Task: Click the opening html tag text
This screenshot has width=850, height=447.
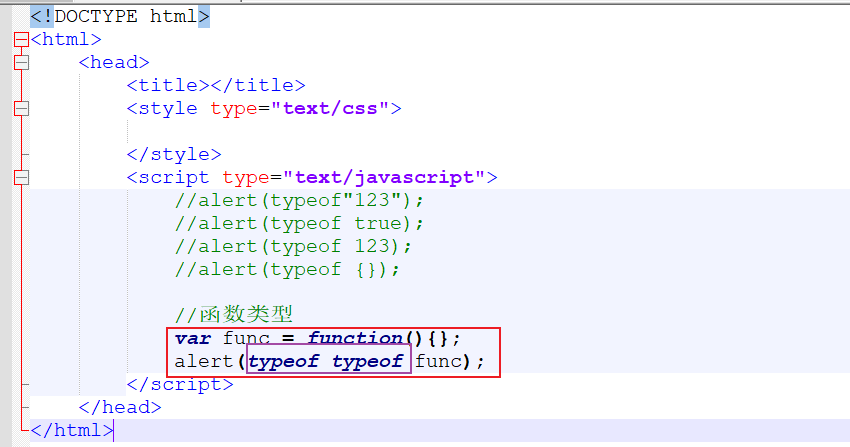Action: [x=66, y=40]
